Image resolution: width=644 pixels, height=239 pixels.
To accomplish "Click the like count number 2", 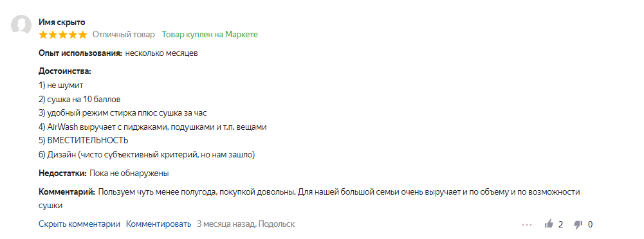I will (x=560, y=225).
